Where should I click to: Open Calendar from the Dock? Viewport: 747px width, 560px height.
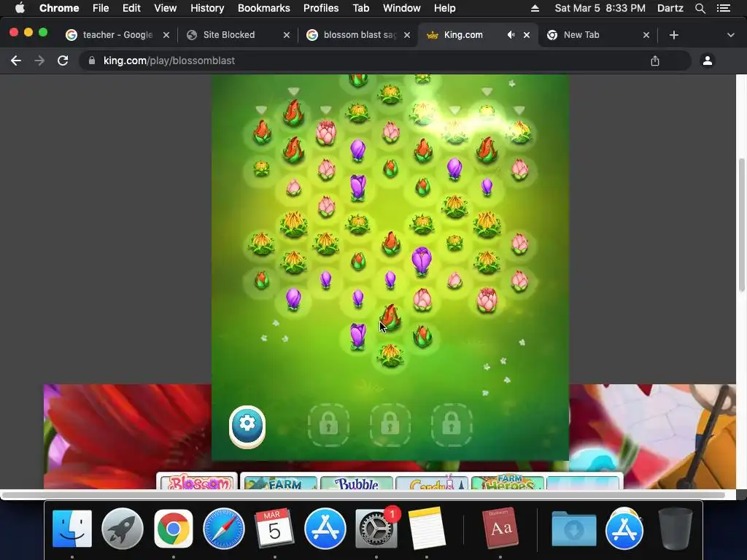[x=274, y=529]
